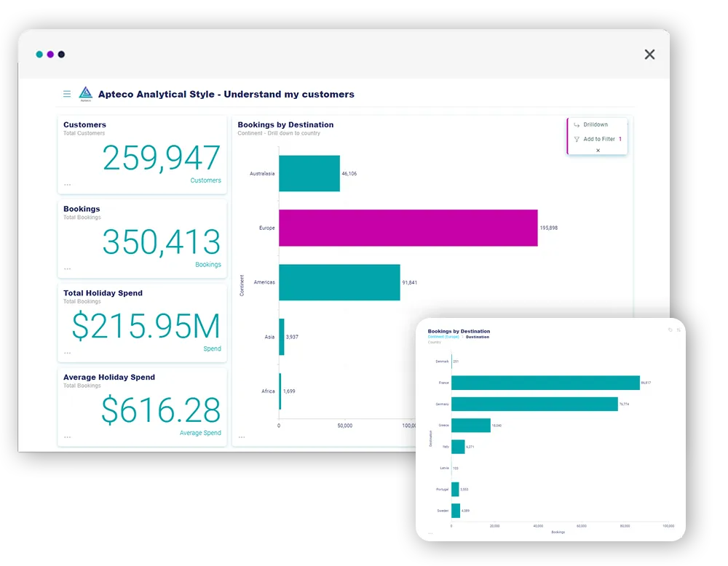Click the Bookings by Destination chart title

(285, 125)
